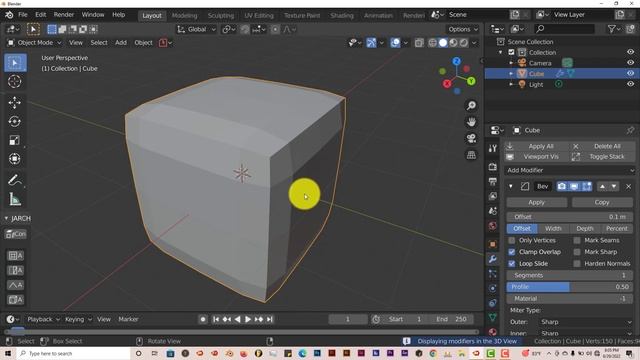
Task: Adjust the Profile slider
Action: click(x=570, y=287)
